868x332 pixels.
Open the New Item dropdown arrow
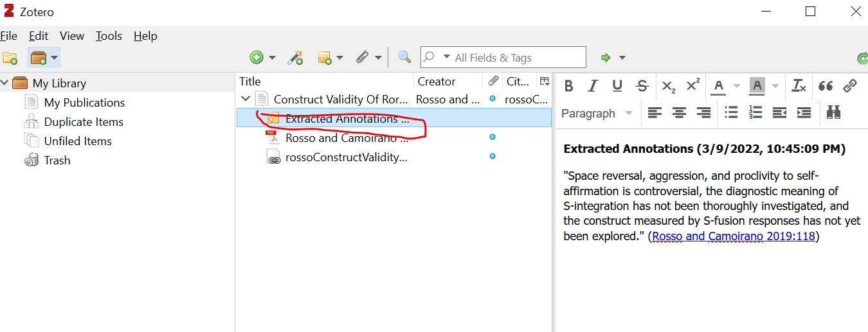(x=272, y=58)
